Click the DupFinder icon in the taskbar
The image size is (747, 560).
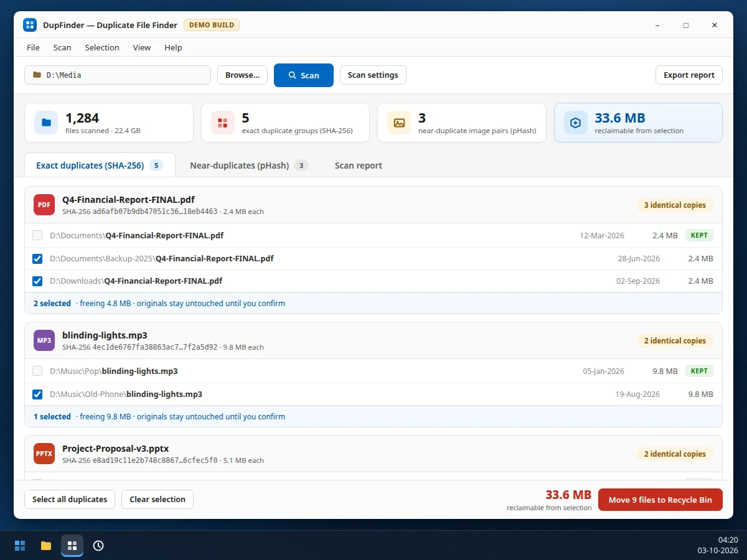click(x=72, y=546)
